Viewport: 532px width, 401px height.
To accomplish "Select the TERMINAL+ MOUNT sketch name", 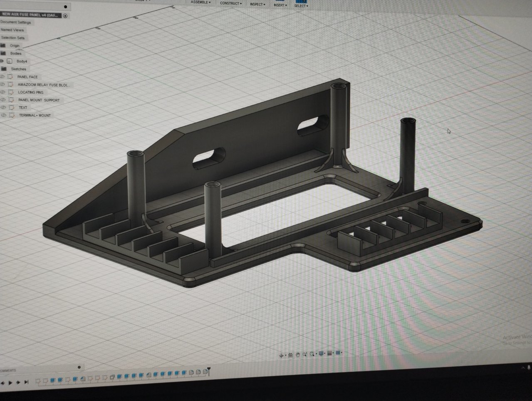I will pyautogui.click(x=35, y=115).
